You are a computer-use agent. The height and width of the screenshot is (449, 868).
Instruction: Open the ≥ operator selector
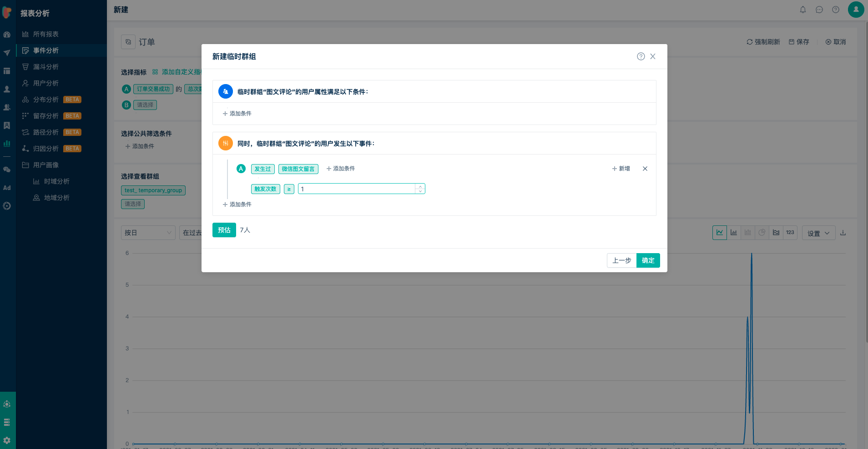[289, 189]
